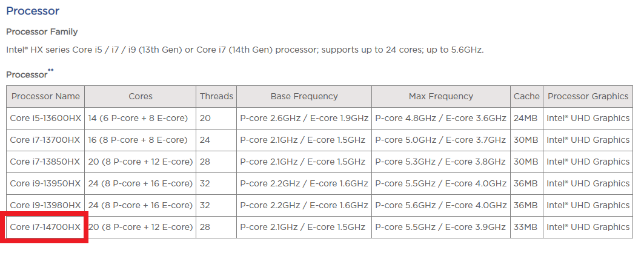Click the Cores column header
Image resolution: width=644 pixels, height=259 pixels.
(x=141, y=96)
